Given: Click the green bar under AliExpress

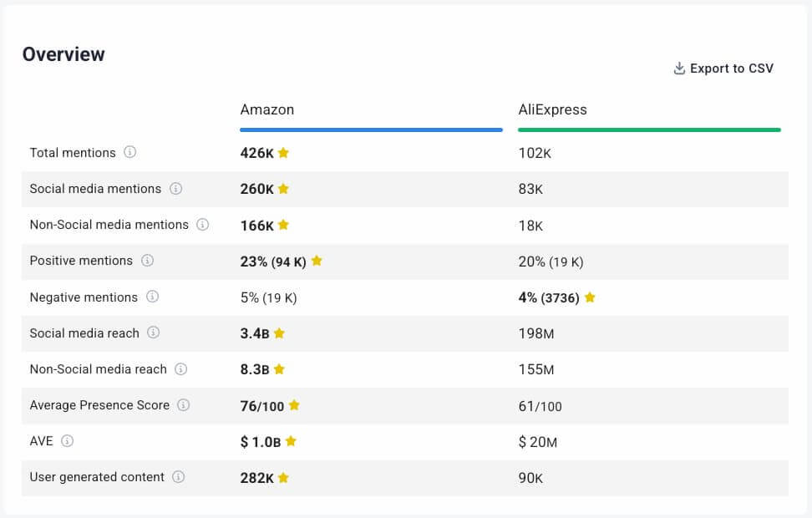Looking at the screenshot, I should (x=649, y=129).
